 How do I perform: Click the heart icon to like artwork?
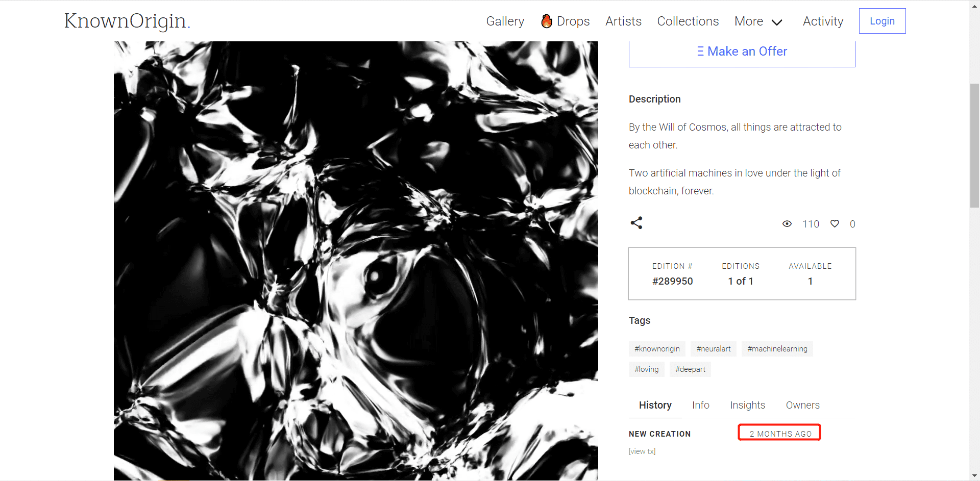pos(835,223)
